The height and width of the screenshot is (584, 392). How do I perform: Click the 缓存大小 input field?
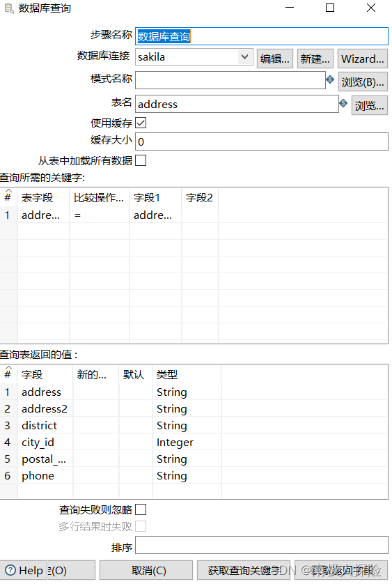261,141
